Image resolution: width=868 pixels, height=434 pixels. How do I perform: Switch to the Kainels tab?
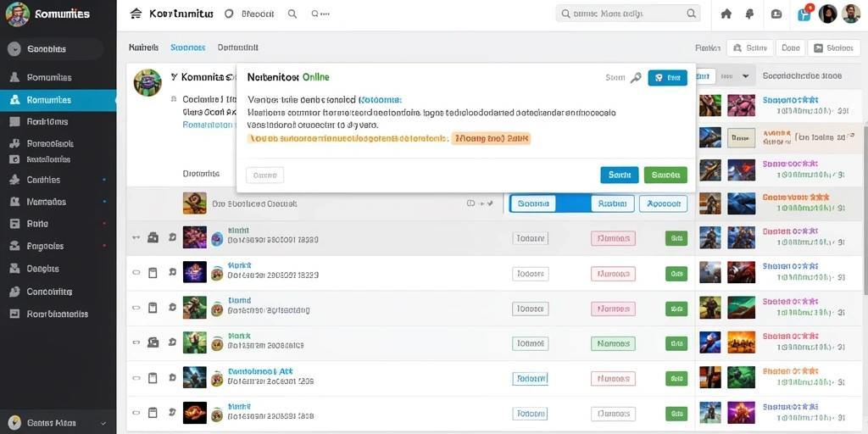point(143,47)
